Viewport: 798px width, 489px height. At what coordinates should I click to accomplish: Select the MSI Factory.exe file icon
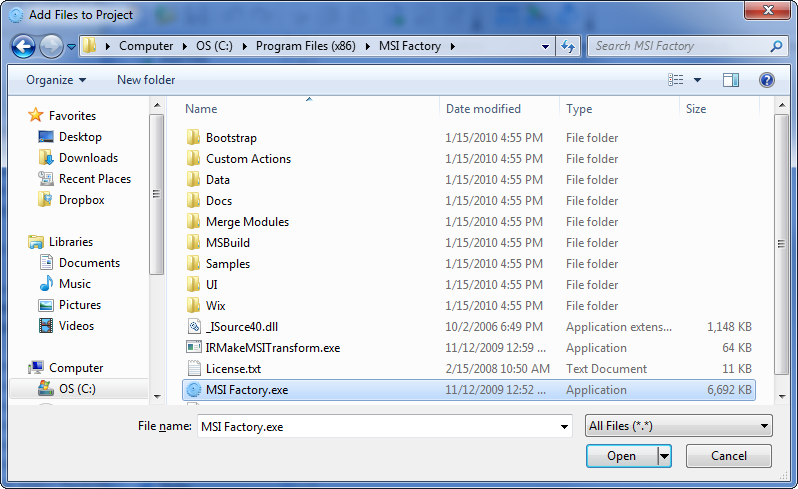point(193,390)
